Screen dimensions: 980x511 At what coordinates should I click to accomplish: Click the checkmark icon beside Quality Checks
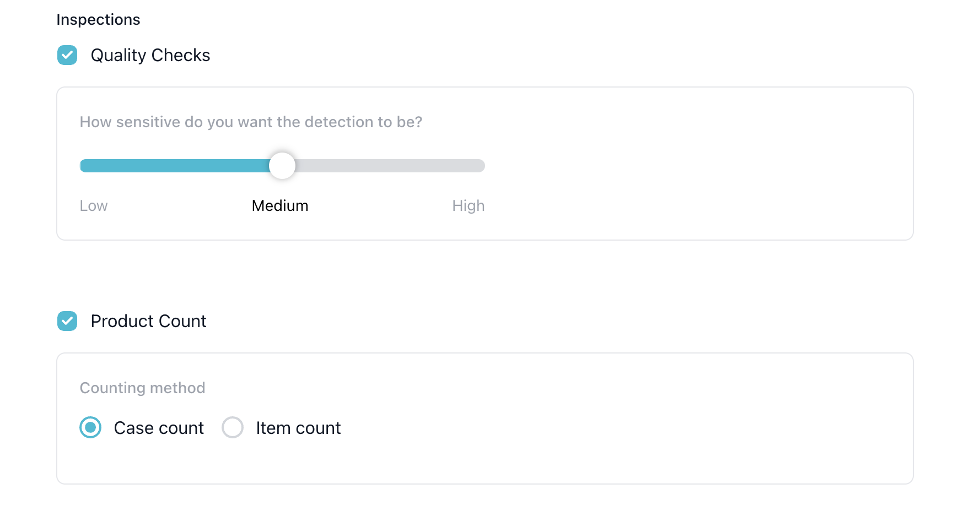pos(67,55)
